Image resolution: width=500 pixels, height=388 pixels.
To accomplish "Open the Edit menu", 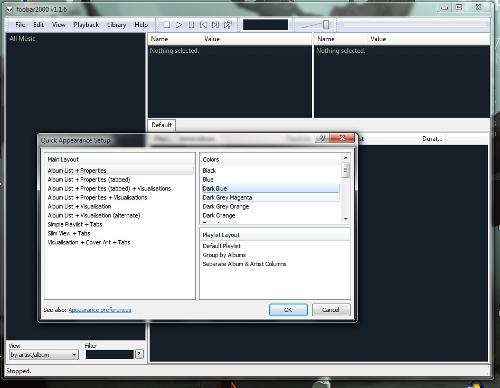I will [x=38, y=25].
